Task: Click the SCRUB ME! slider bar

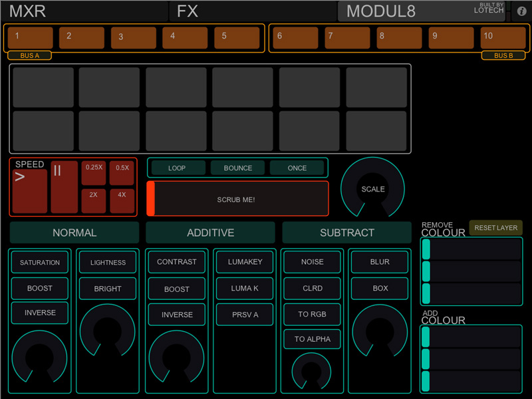Action: coord(237,199)
